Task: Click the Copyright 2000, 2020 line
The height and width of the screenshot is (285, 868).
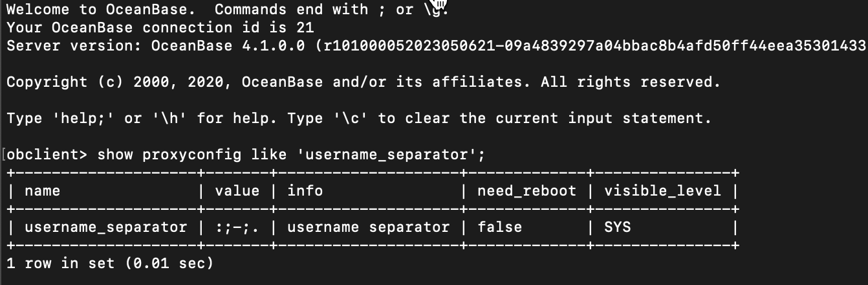Action: [363, 82]
